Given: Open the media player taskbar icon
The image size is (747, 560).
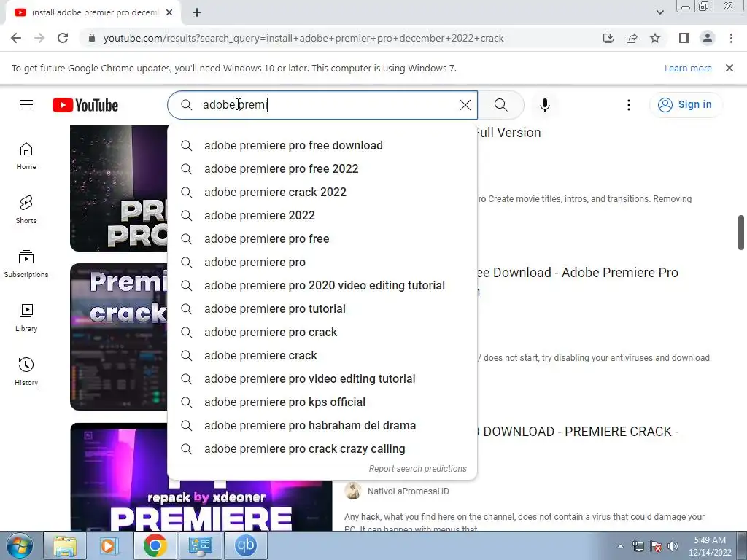Looking at the screenshot, I should click(109, 545).
